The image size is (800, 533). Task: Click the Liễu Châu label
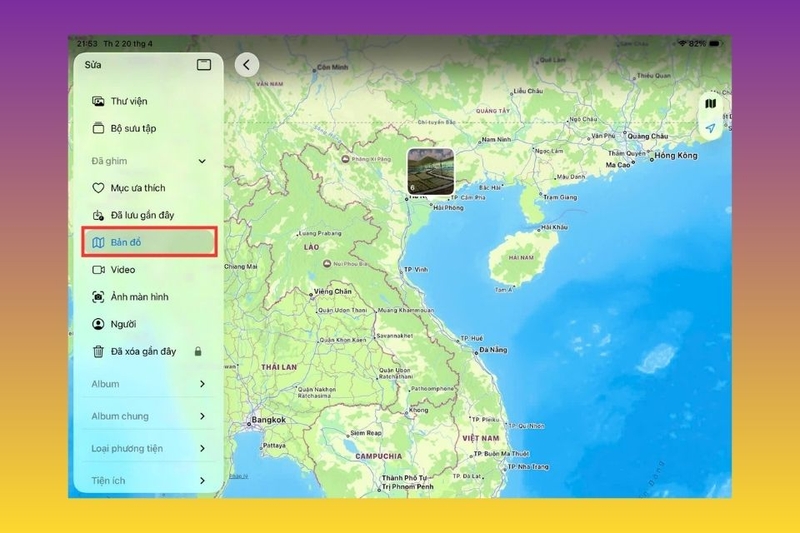[x=528, y=91]
